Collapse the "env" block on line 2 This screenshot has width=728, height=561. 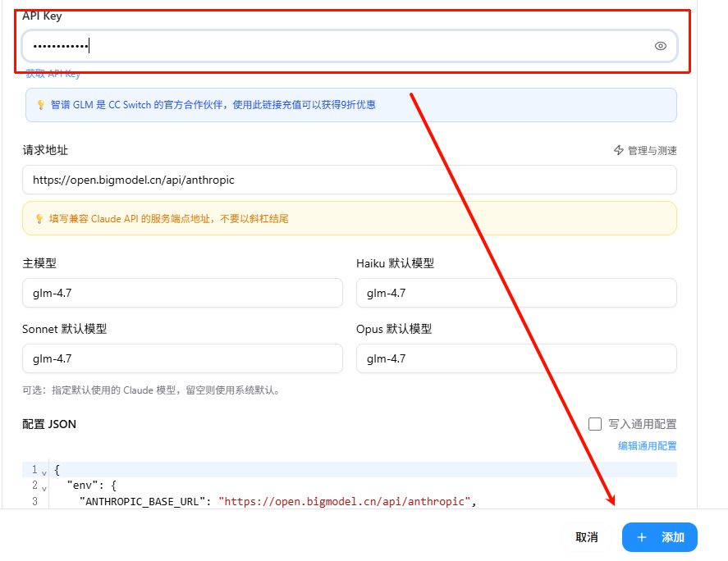click(44, 487)
